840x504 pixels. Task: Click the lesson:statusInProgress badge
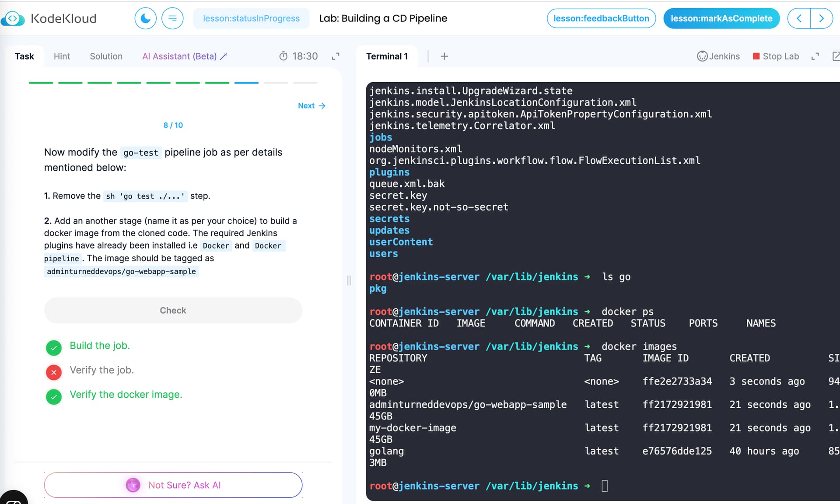click(251, 18)
